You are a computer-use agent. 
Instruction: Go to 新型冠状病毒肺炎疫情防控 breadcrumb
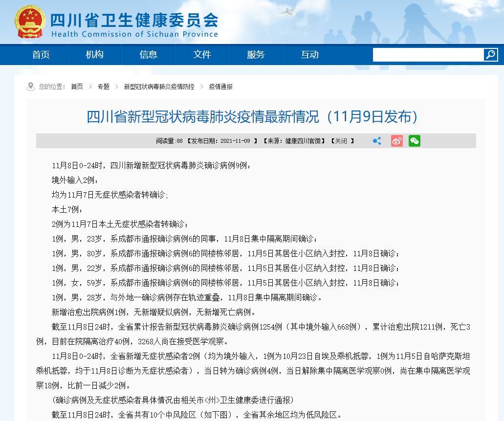pos(159,87)
